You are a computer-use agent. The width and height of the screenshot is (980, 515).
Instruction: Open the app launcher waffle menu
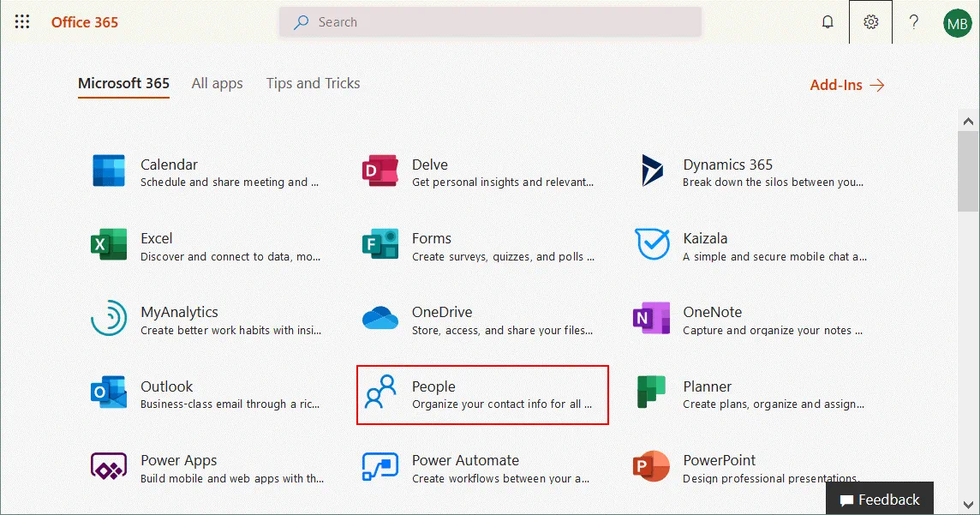(x=22, y=22)
